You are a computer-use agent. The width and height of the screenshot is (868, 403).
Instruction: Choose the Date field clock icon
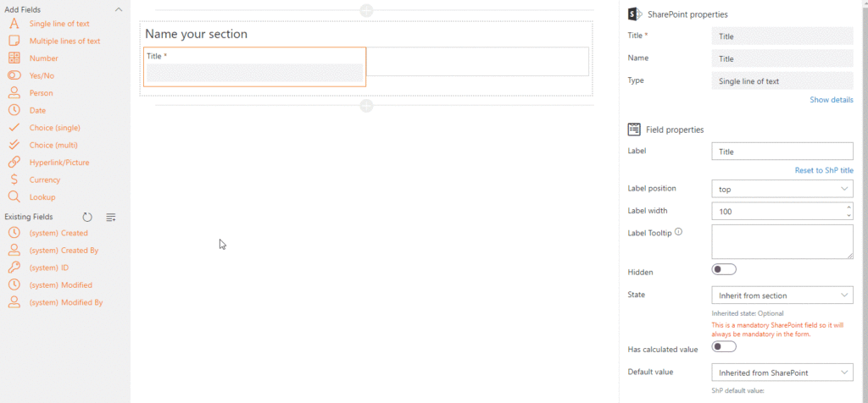tap(14, 110)
